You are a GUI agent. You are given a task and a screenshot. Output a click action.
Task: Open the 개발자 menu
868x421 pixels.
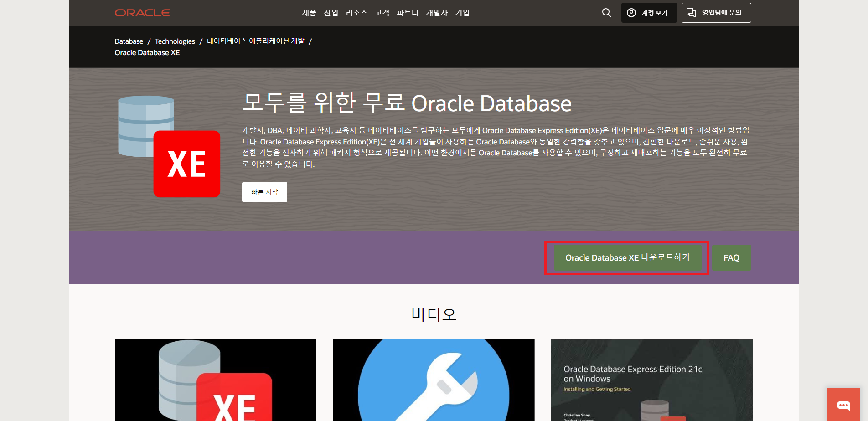click(x=437, y=13)
